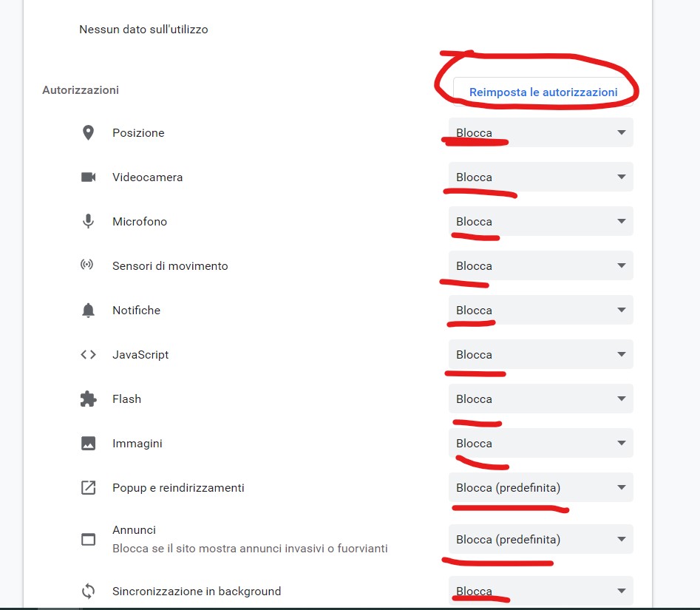The height and width of the screenshot is (610, 700).
Task: Expand the Videocamera Blocca dropdown
Action: pos(540,177)
